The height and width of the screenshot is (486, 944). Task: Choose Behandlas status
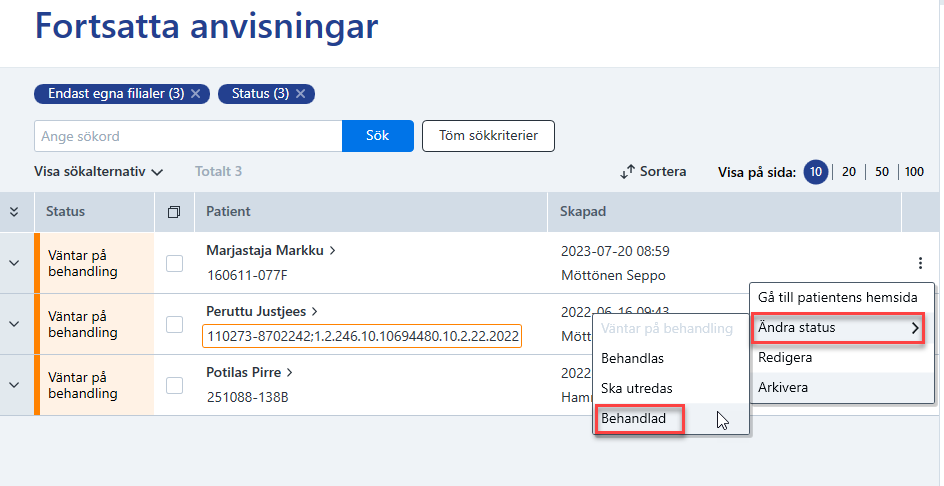(x=671, y=358)
